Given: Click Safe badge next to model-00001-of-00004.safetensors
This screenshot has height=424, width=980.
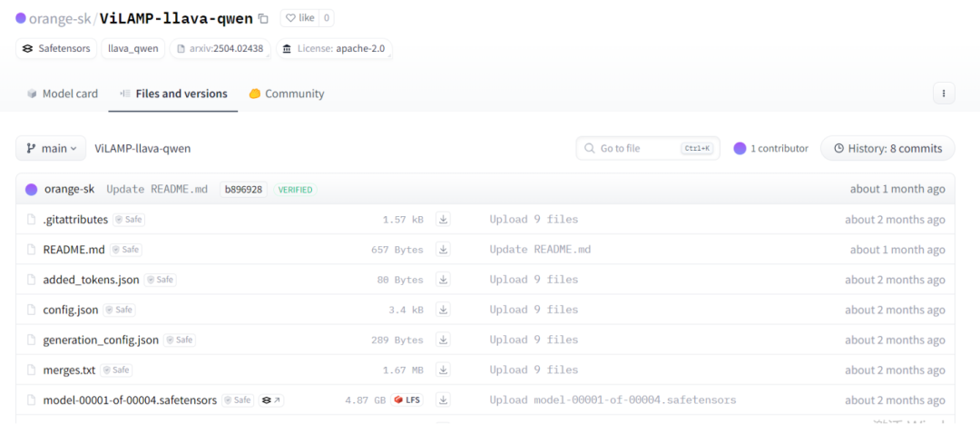Looking at the screenshot, I should (238, 400).
